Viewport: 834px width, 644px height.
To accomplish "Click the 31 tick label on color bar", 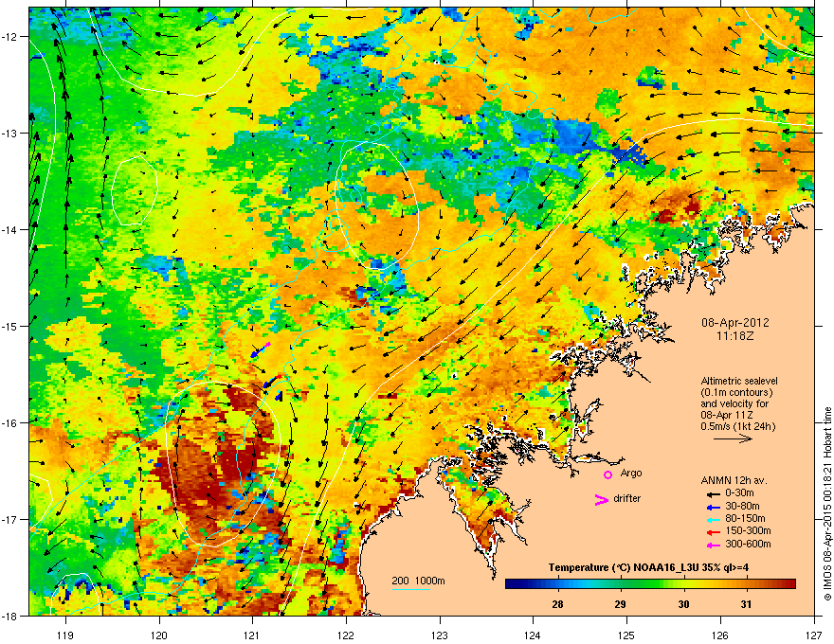I will [746, 604].
